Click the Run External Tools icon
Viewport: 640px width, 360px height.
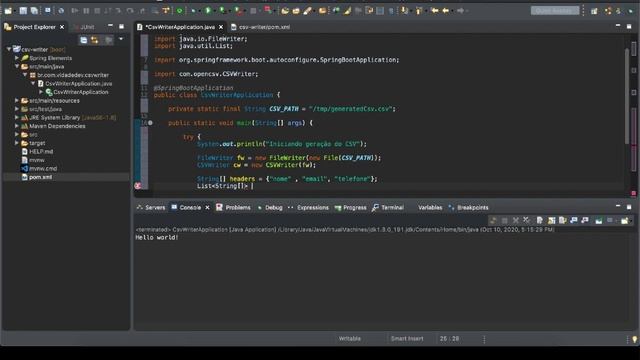(x=238, y=11)
